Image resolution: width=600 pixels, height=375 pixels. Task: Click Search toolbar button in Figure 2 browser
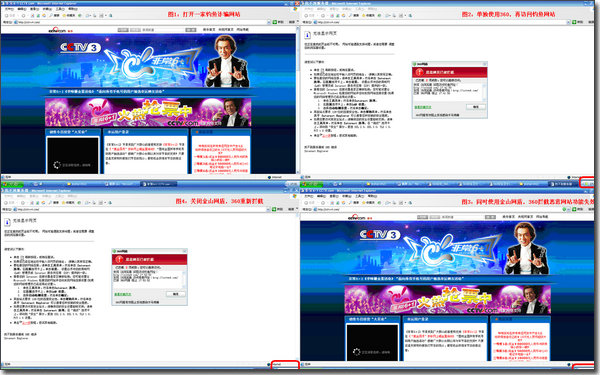(354, 15)
